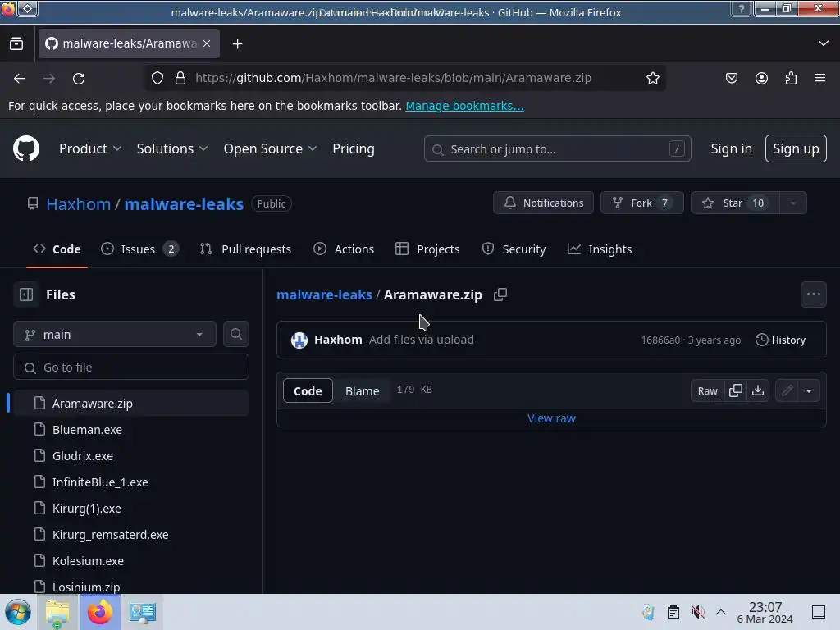Screen dimensions: 840x630
Task: Click the Firefox icon in taskbar
Action: [99, 612]
